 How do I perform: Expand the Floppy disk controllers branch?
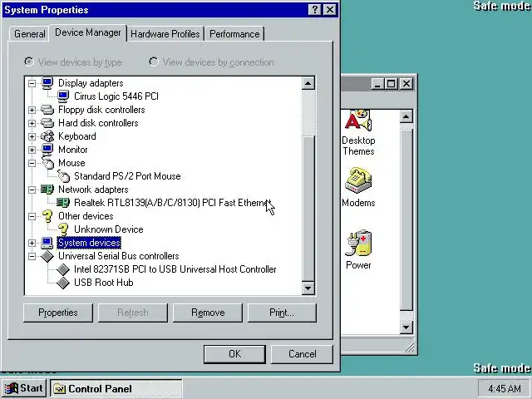[32, 110]
